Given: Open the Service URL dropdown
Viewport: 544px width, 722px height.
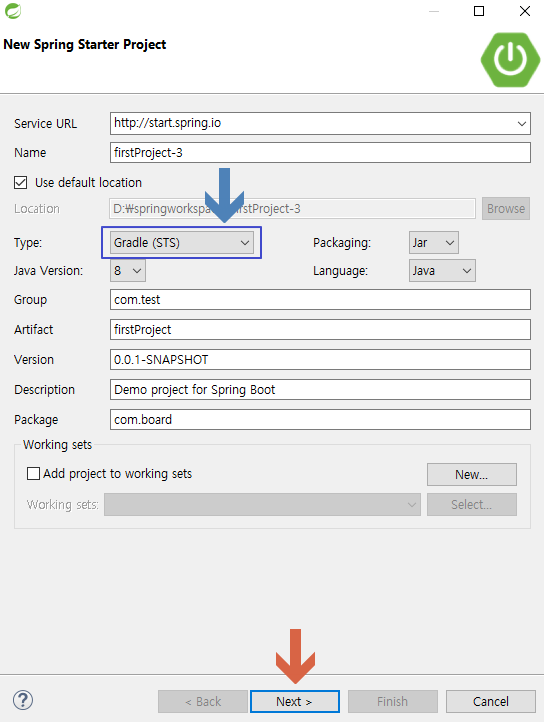Looking at the screenshot, I should tap(521, 123).
